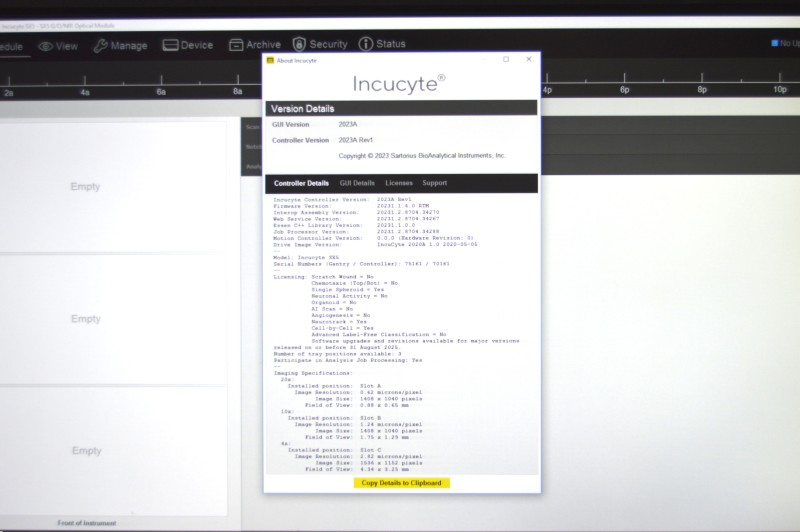Switch to the GUI Details tab
This screenshot has height=532, width=800.
coord(357,183)
